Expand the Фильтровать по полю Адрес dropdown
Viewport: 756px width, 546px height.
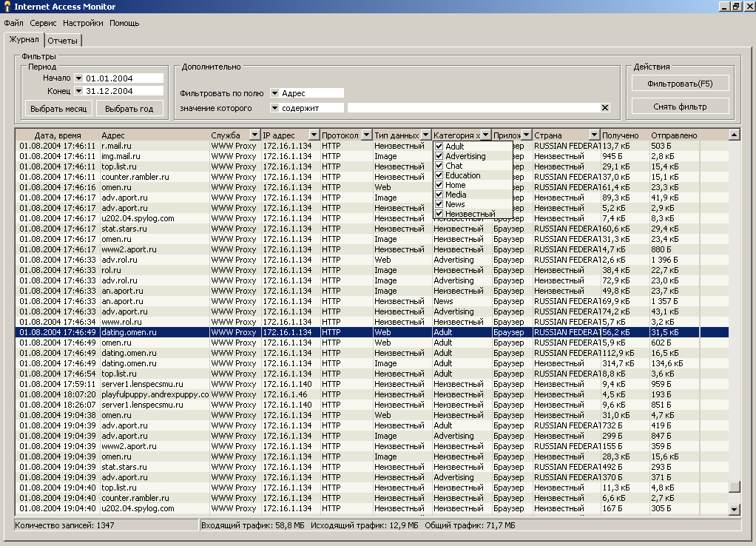coord(274,93)
